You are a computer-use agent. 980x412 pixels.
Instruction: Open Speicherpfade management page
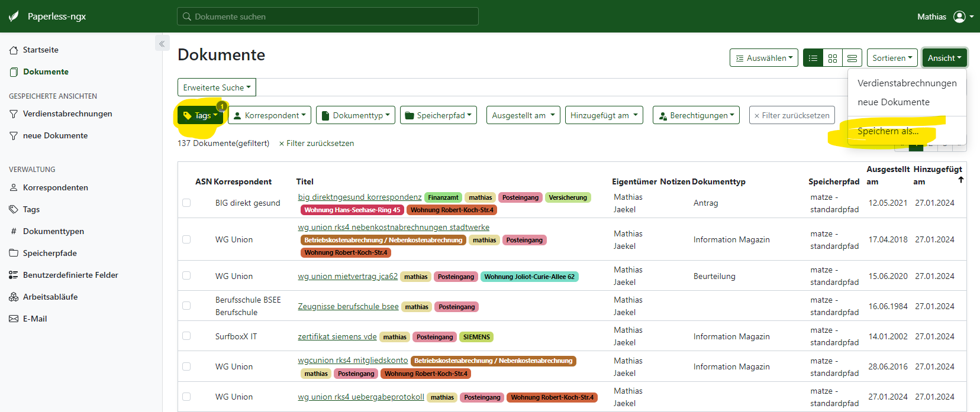pyautogui.click(x=50, y=253)
